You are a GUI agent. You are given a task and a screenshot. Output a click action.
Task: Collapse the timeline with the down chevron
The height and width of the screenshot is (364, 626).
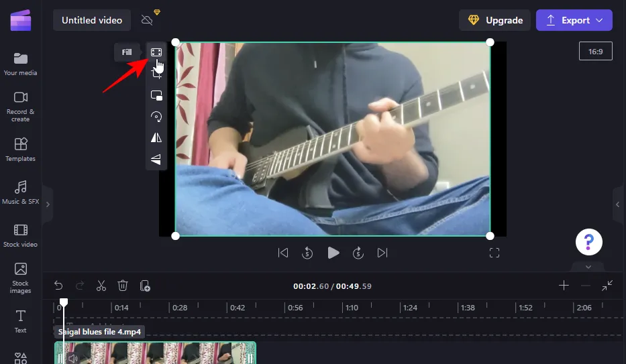[588, 267]
